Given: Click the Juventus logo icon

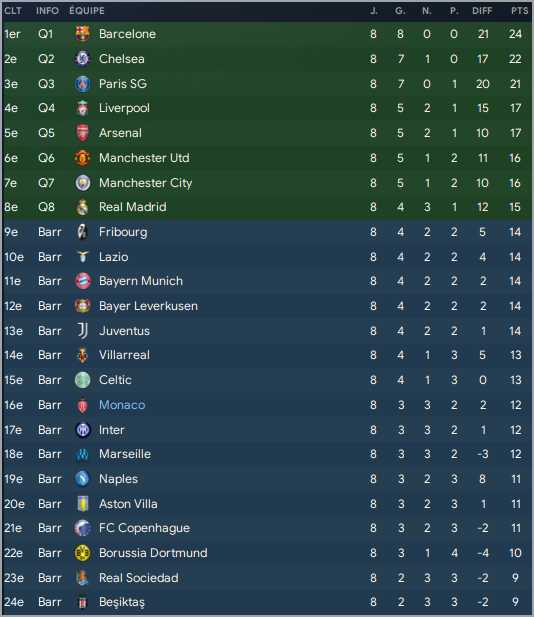Looking at the screenshot, I should point(82,331).
